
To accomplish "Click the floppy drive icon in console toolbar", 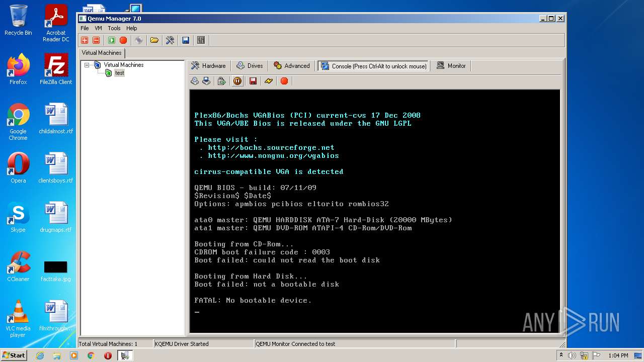I will click(x=206, y=81).
